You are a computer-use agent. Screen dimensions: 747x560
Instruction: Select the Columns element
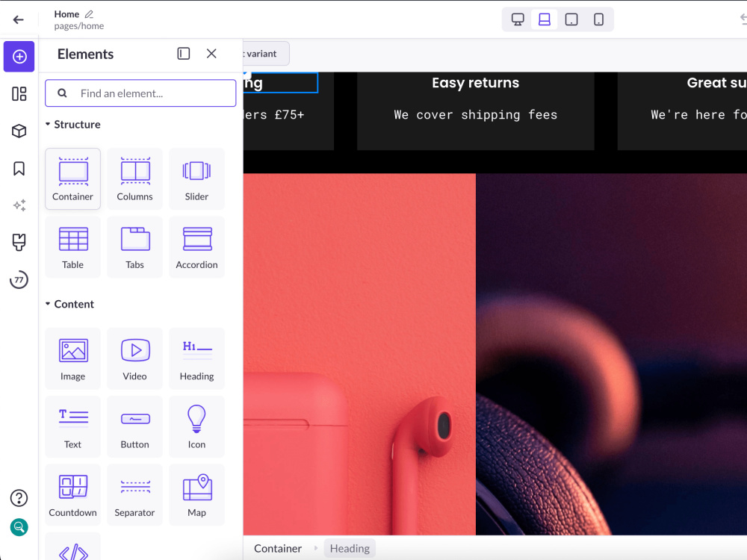[x=134, y=178]
